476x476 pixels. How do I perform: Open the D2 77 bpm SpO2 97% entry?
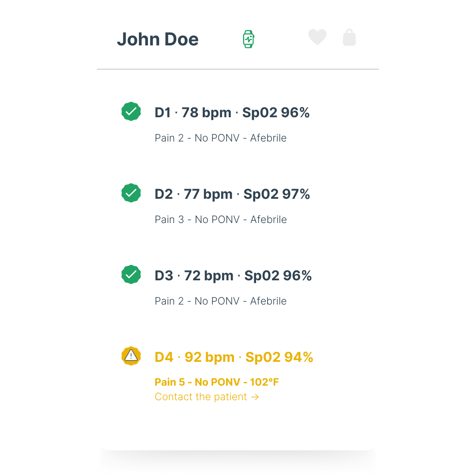click(x=232, y=194)
